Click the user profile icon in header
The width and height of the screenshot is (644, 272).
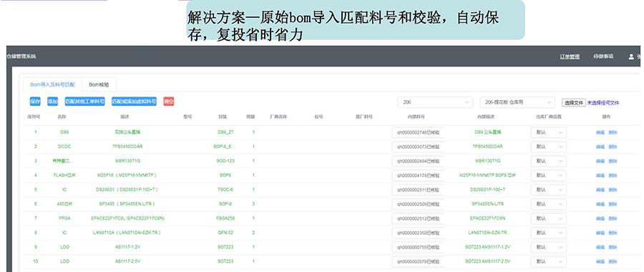pyautogui.click(x=631, y=57)
